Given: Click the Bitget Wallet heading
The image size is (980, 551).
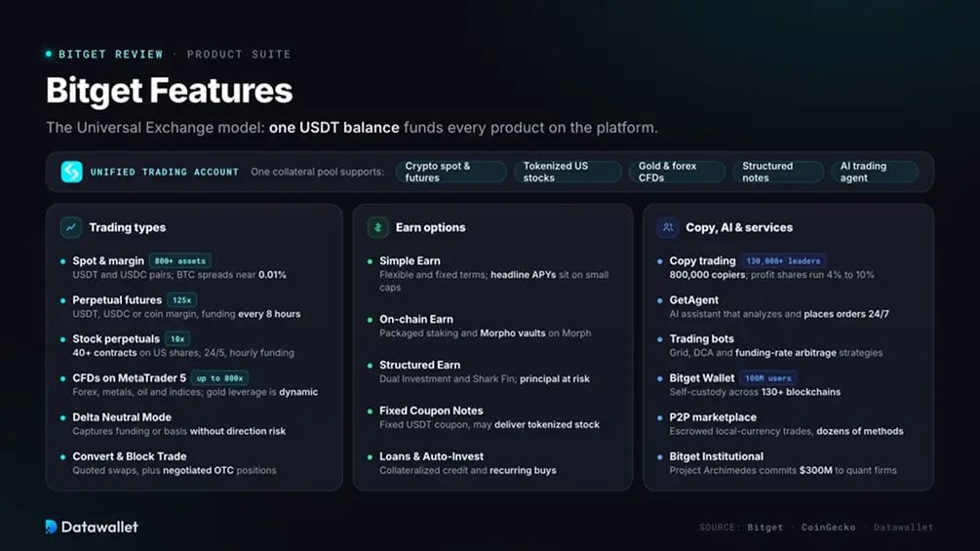Looking at the screenshot, I should click(x=702, y=378).
